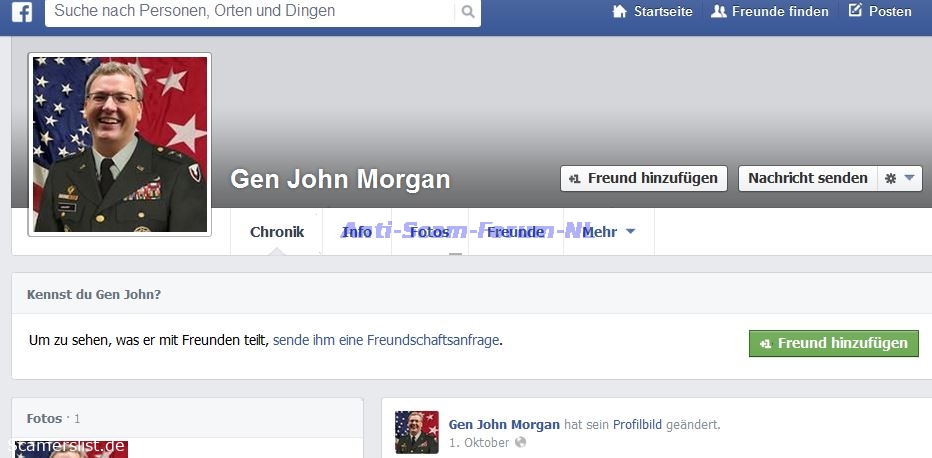Open Freunde finden in top bar
Image resolution: width=932 pixels, height=458 pixels.
click(x=769, y=12)
